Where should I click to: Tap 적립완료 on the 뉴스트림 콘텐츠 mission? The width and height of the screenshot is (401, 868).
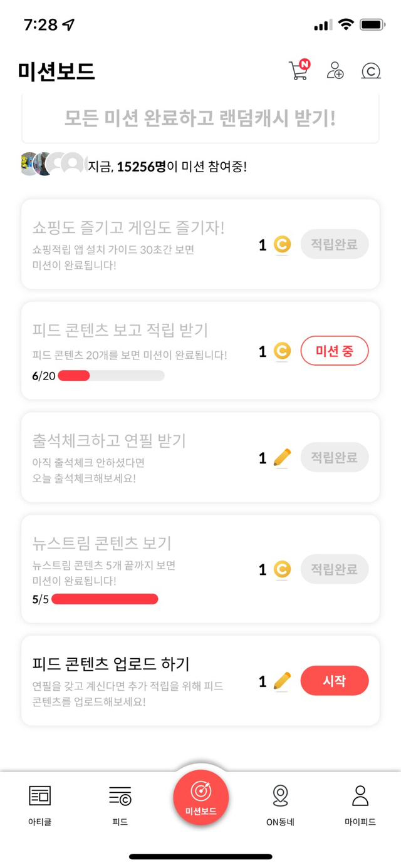[x=335, y=569]
